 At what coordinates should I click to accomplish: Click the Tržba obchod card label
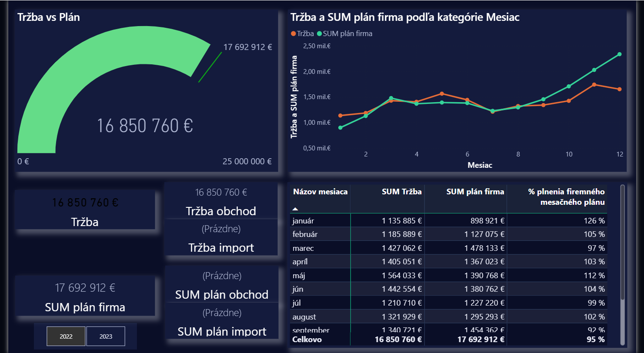pyautogui.click(x=221, y=211)
